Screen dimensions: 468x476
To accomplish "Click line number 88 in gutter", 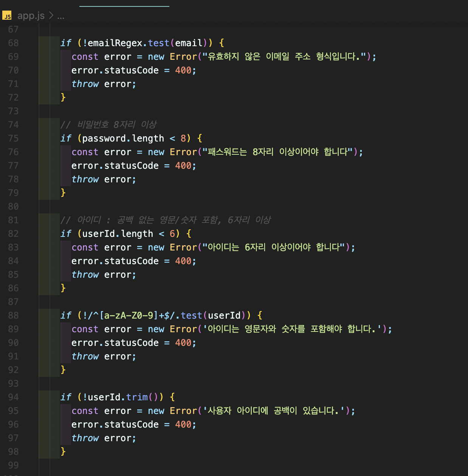I will (13, 316).
